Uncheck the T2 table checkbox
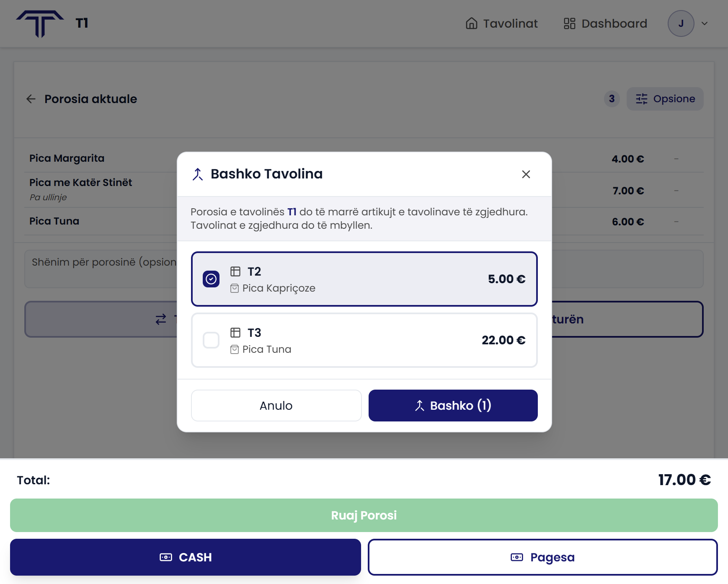Screen dimensions: 728x584 [x=211, y=279]
